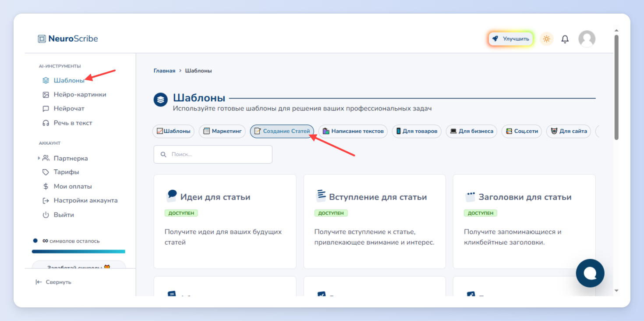Click the ДОСТУПЕН badge under Заголовки для статьи

481,213
